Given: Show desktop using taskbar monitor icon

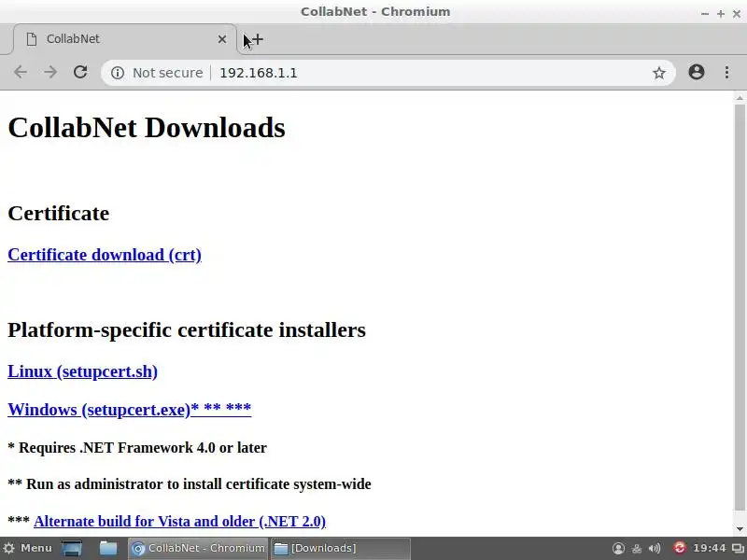Looking at the screenshot, I should [x=72, y=548].
